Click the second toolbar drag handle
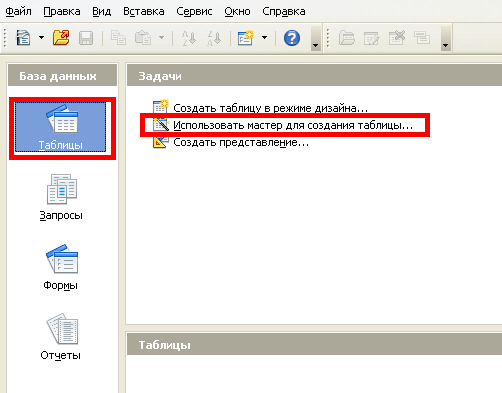Viewport: 502px width, 393px height. 328,38
